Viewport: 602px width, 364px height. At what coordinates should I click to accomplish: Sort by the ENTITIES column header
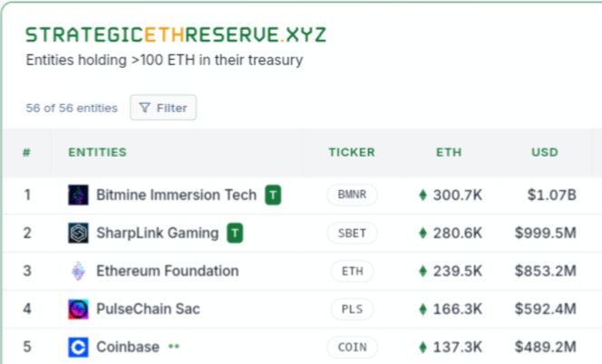[98, 152]
